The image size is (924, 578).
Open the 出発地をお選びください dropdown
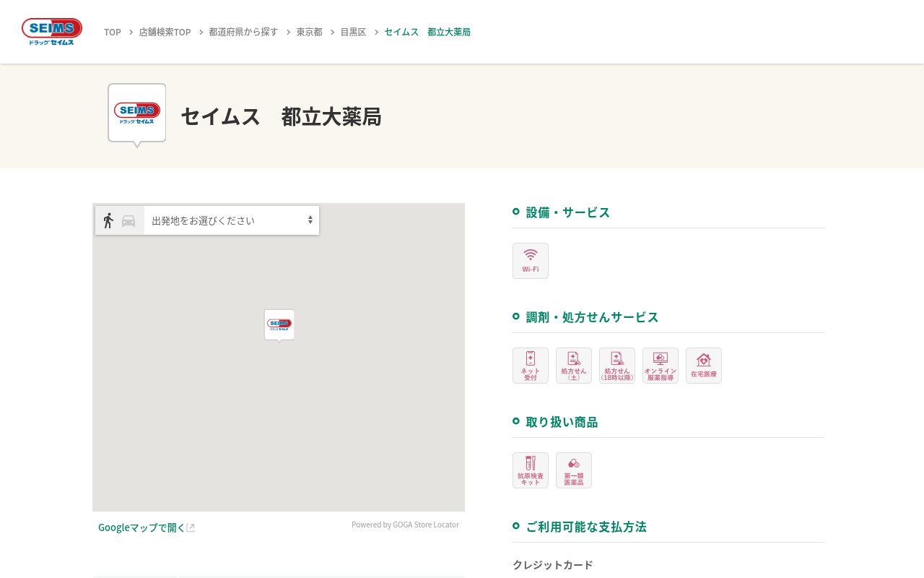(x=232, y=220)
